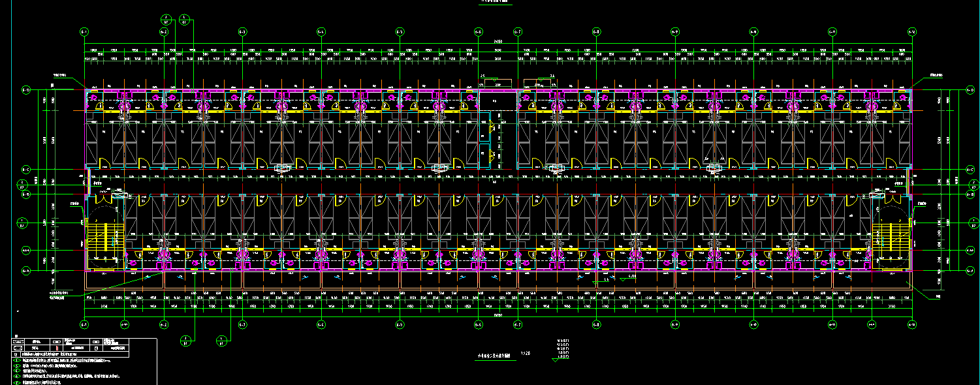Select the 6-3 grid bubble in top row
The height and width of the screenshot is (385, 980).
coord(242,31)
